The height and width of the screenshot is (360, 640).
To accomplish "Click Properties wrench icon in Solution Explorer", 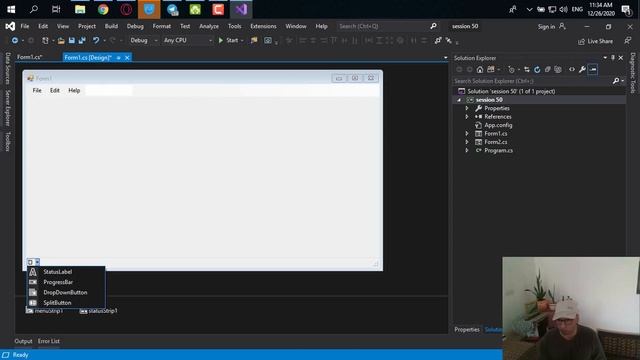I will pos(582,69).
